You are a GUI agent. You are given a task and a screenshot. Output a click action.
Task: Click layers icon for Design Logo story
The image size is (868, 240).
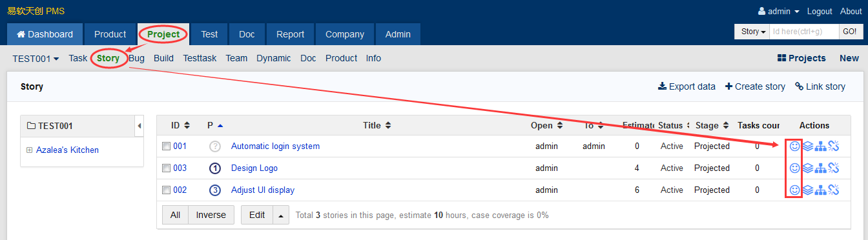(808, 168)
